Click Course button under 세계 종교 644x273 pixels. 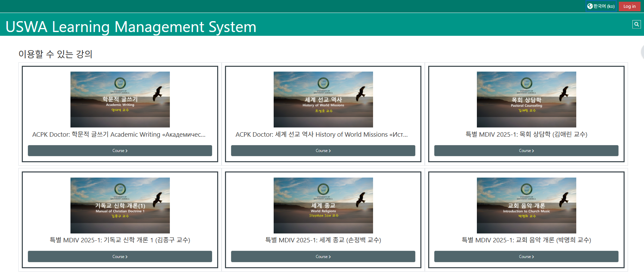point(323,257)
